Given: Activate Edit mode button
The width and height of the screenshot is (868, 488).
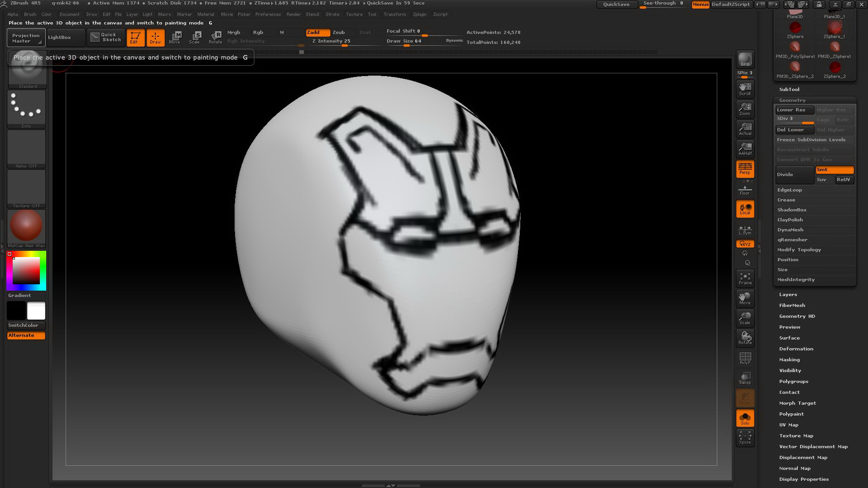Looking at the screenshot, I should pos(135,38).
